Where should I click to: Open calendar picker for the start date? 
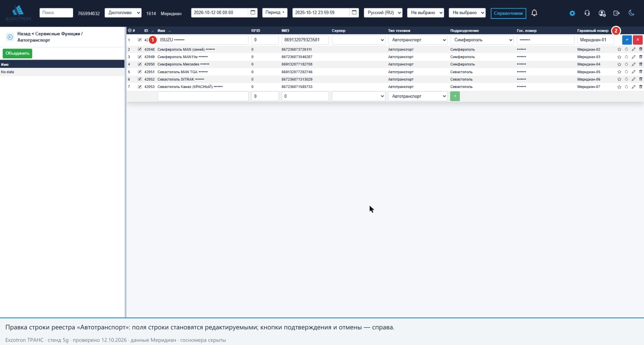(x=253, y=13)
